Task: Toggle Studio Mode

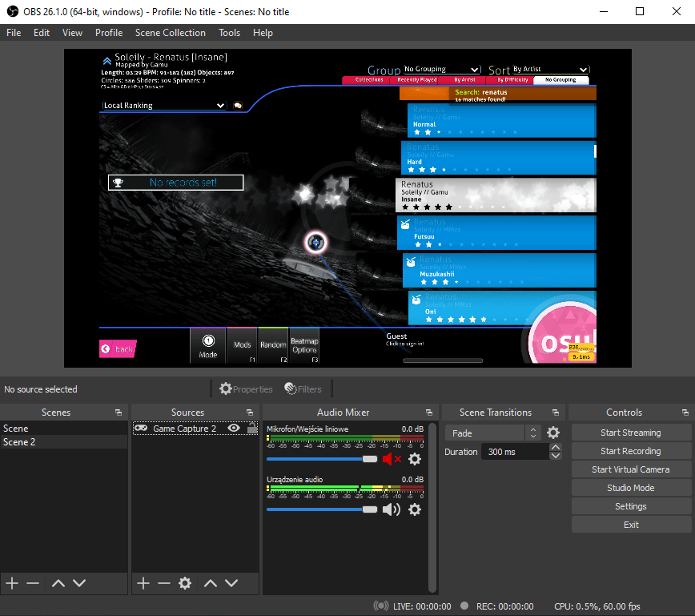Action: click(x=631, y=488)
